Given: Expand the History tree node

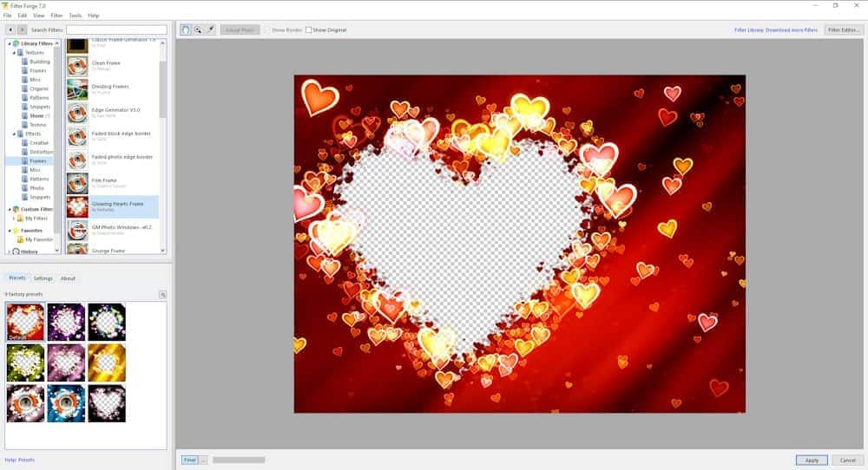Looking at the screenshot, I should 9,251.
